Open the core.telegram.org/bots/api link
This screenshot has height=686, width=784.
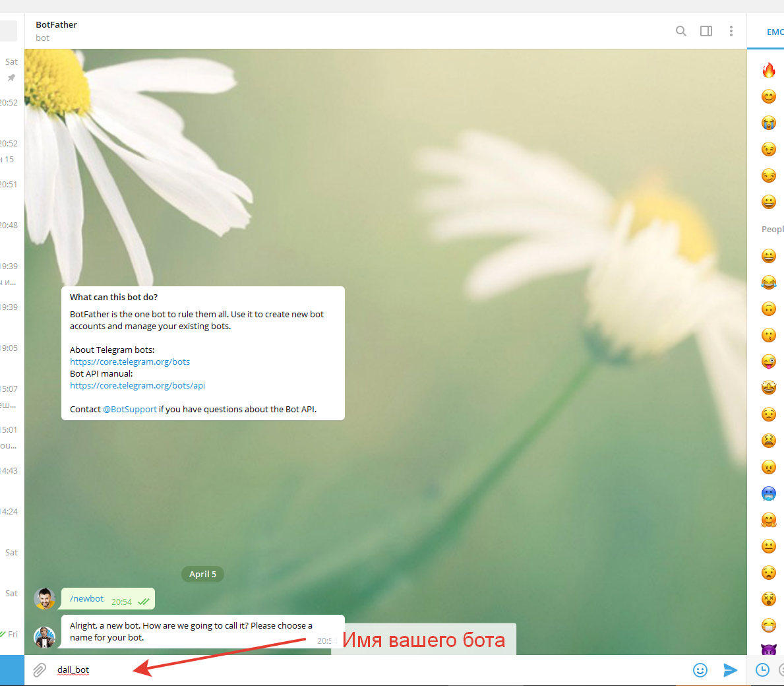point(137,386)
